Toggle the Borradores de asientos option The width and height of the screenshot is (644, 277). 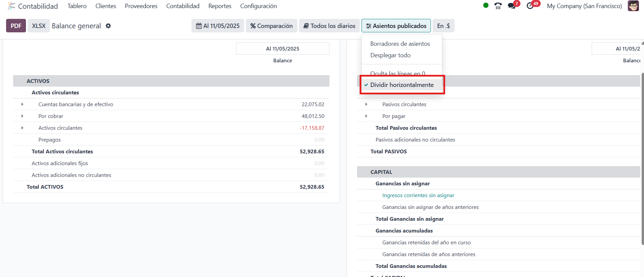pos(400,44)
